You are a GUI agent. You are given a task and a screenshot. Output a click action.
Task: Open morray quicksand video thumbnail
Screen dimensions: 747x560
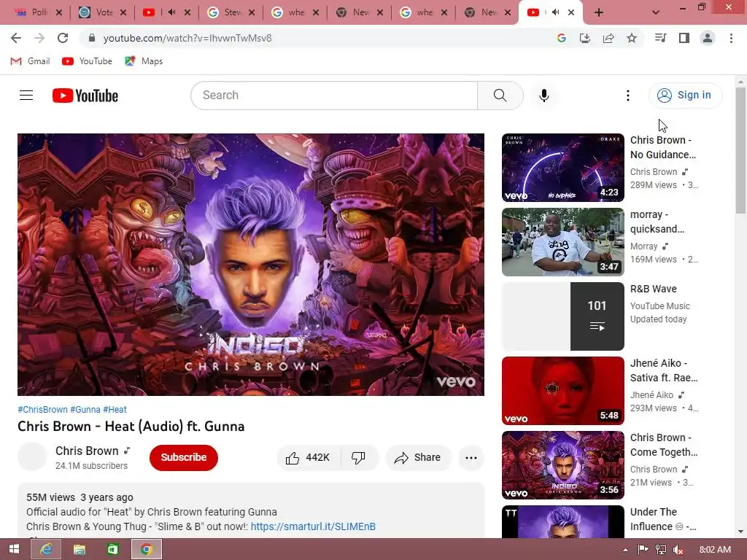coord(562,242)
